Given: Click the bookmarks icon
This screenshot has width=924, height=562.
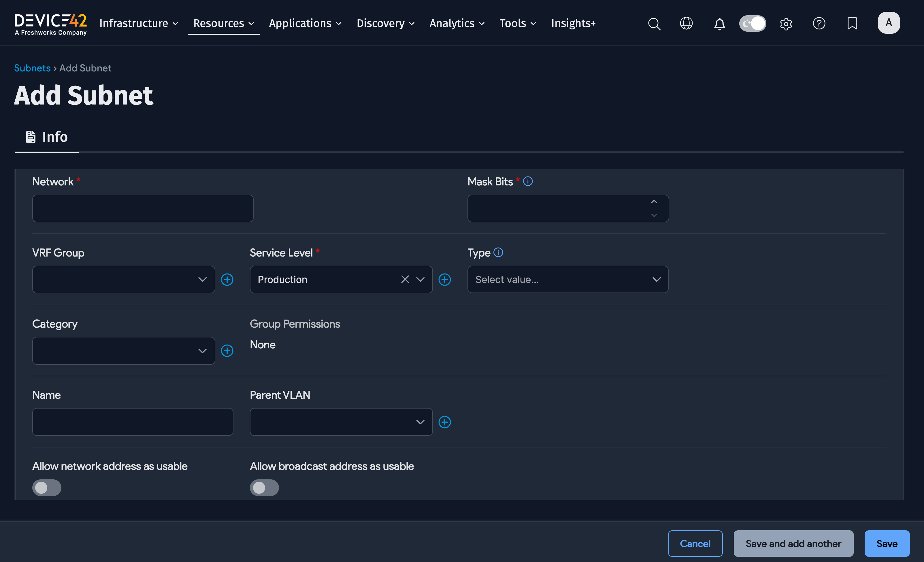Looking at the screenshot, I should 852,23.
